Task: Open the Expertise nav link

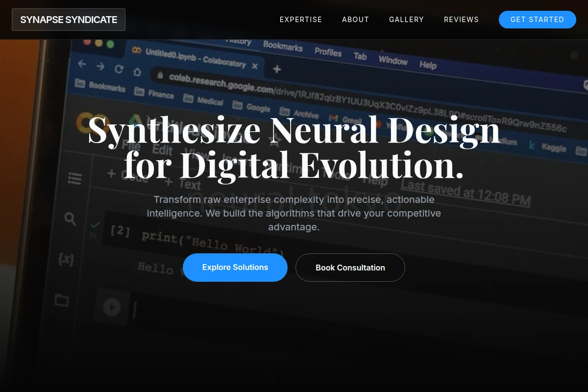Action: pyautogui.click(x=301, y=20)
